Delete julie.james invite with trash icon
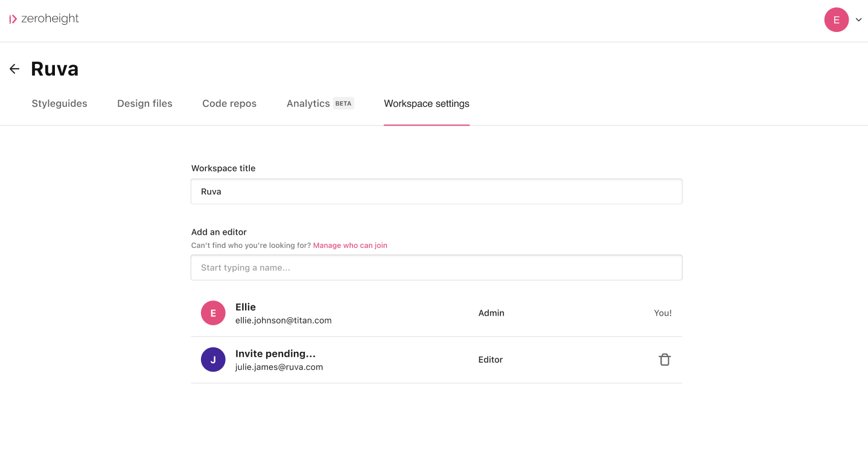This screenshot has width=868, height=467. [x=664, y=360]
